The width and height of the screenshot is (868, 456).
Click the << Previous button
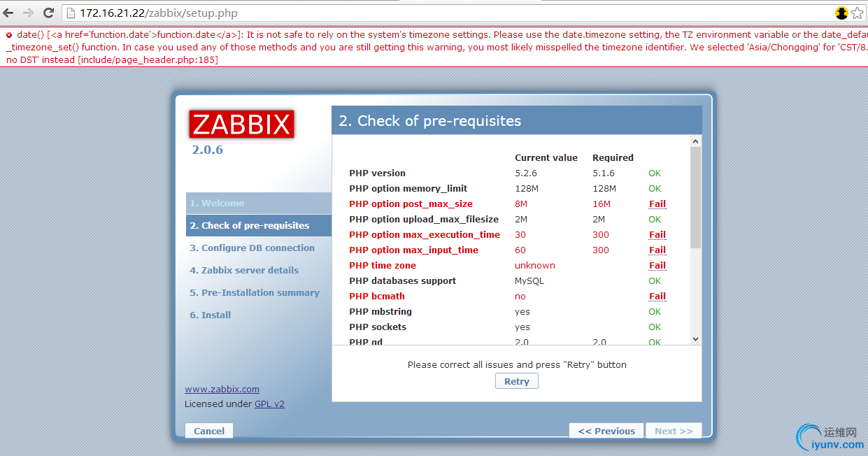pyautogui.click(x=606, y=431)
